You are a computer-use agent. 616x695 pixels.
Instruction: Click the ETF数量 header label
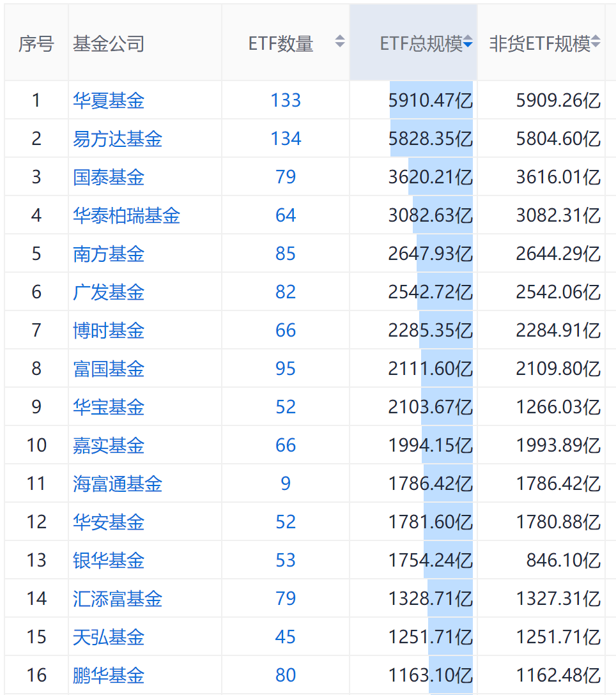281,44
